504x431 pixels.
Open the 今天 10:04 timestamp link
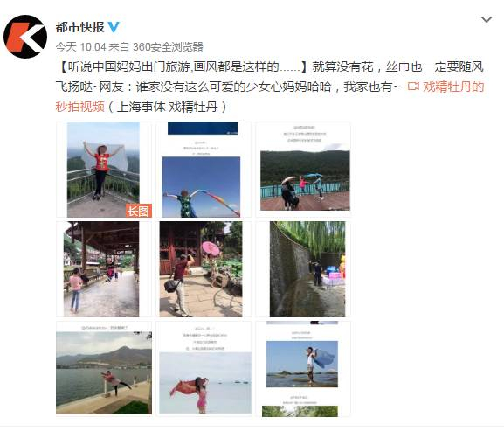[x=80, y=47]
